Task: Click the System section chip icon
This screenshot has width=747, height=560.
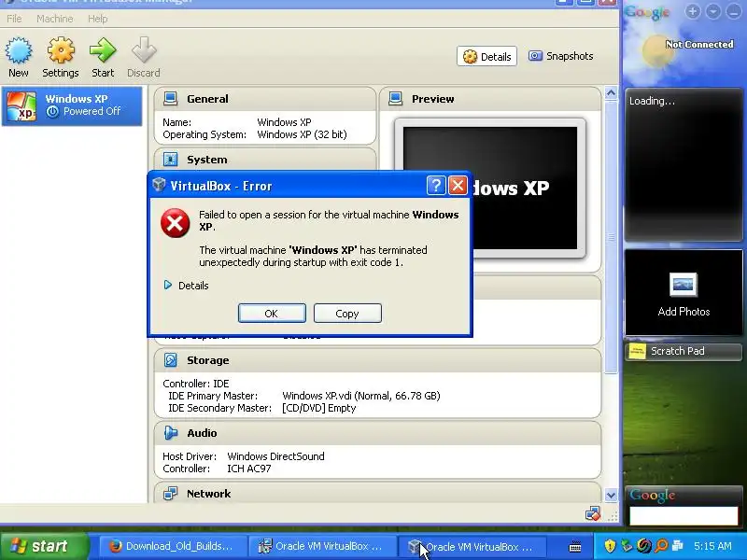Action: click(170, 159)
